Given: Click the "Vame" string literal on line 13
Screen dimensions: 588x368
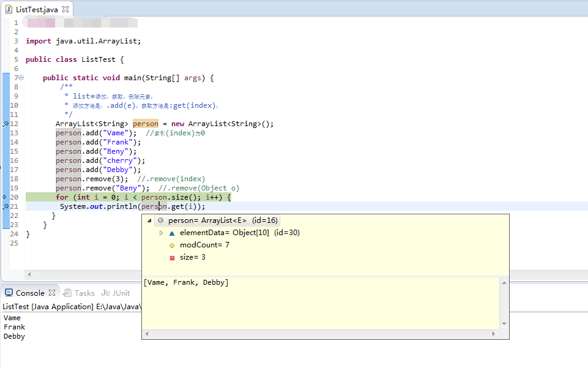Looking at the screenshot, I should (115, 133).
